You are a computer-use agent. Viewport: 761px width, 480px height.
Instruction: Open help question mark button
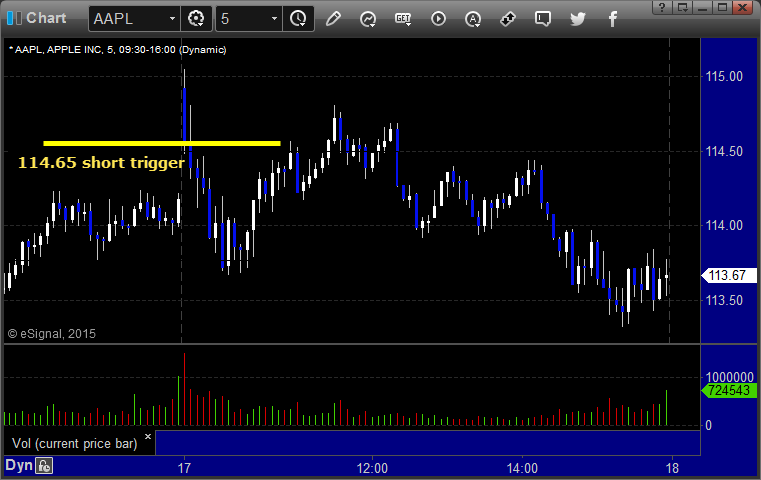coord(662,7)
